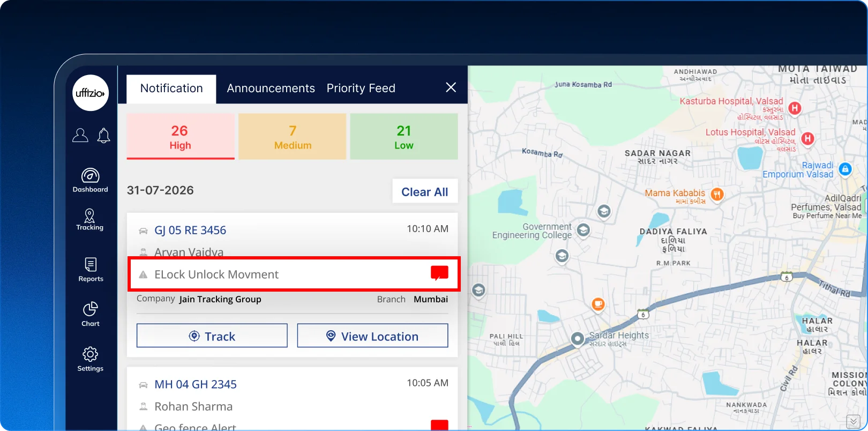
Task: Click the 10:10 AM timestamp
Action: pos(428,229)
